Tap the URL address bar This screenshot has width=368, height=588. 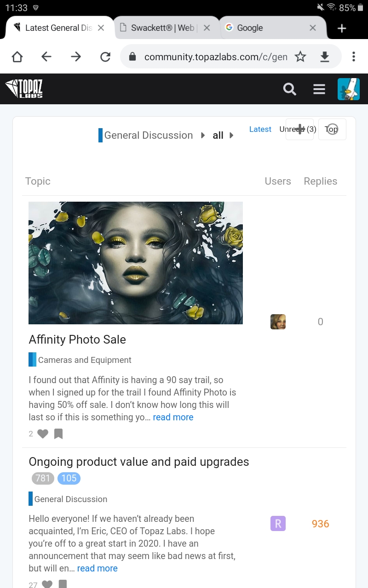point(216,57)
